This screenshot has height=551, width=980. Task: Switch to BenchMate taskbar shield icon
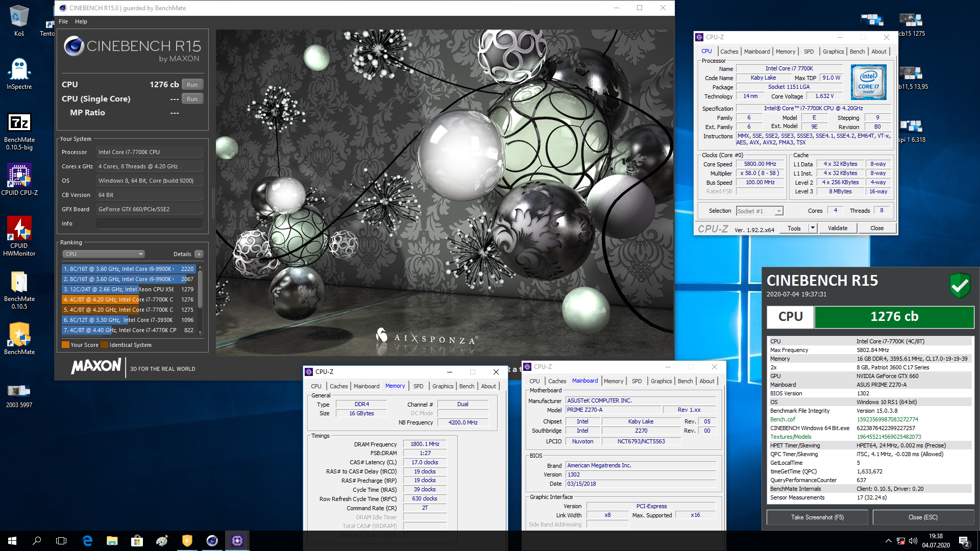coord(187,541)
